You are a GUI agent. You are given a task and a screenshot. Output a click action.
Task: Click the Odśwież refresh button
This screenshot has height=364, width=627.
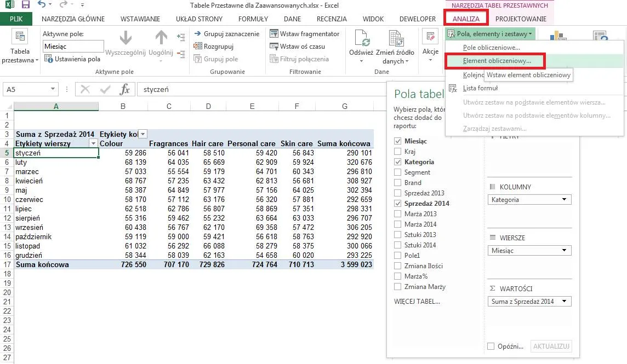361,47
